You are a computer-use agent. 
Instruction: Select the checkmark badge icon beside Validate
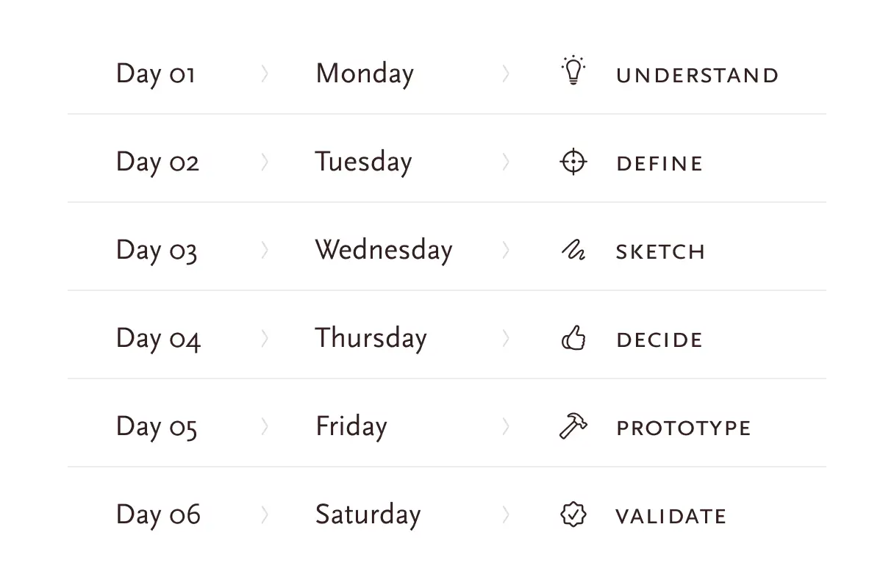(x=573, y=514)
